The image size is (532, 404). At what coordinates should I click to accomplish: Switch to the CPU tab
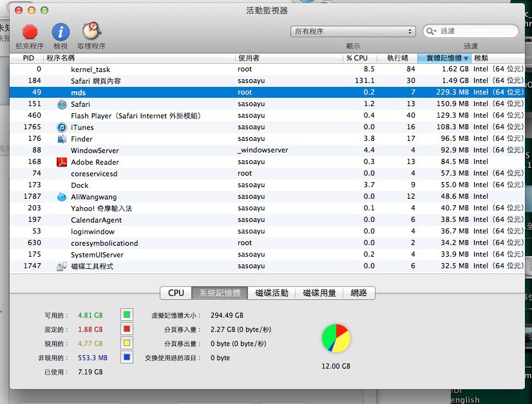click(176, 293)
